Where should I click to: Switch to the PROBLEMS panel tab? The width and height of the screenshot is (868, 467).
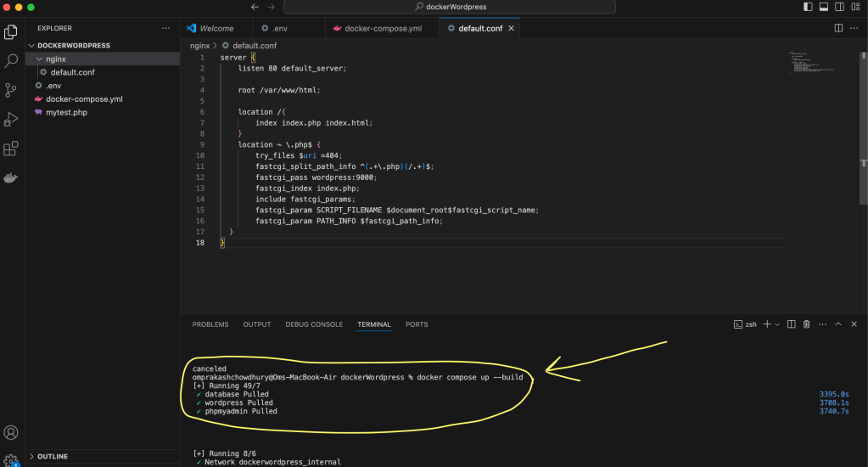210,324
